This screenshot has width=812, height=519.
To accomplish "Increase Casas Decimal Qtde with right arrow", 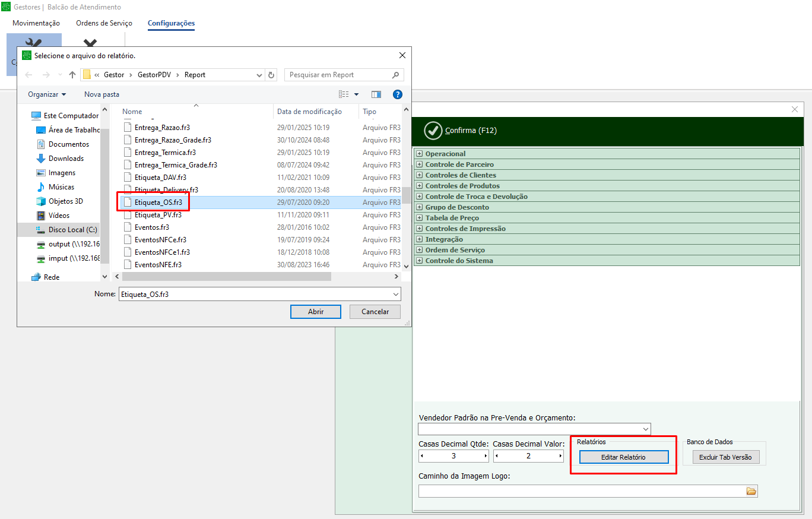I will tap(486, 456).
